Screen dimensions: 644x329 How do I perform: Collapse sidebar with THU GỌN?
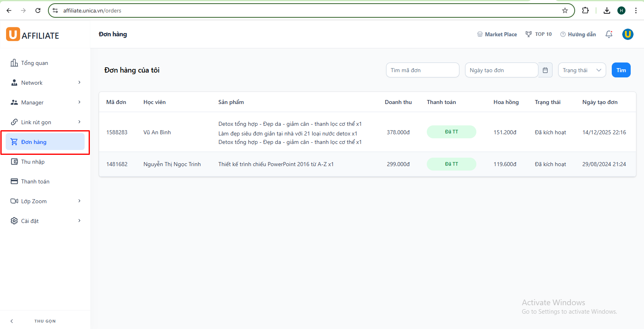45,321
